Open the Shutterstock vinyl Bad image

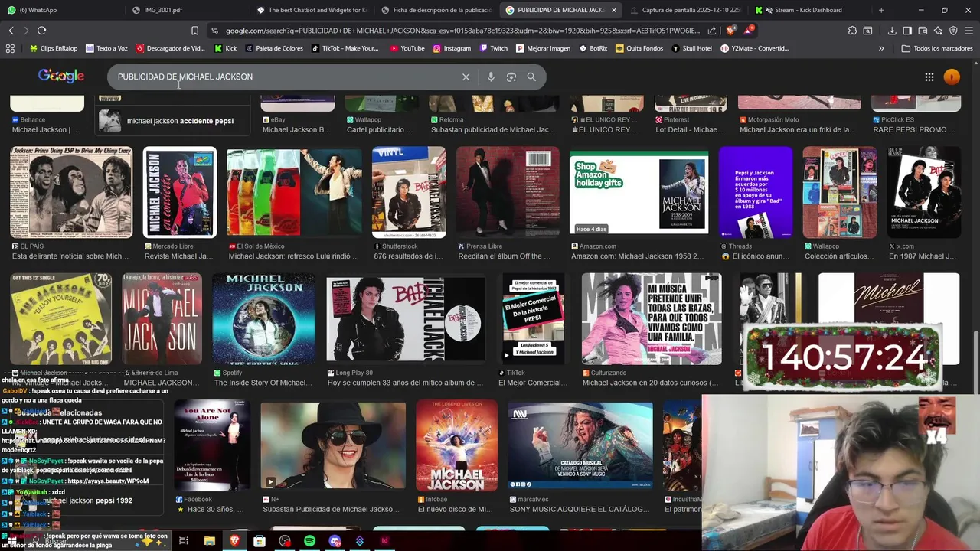click(x=409, y=192)
